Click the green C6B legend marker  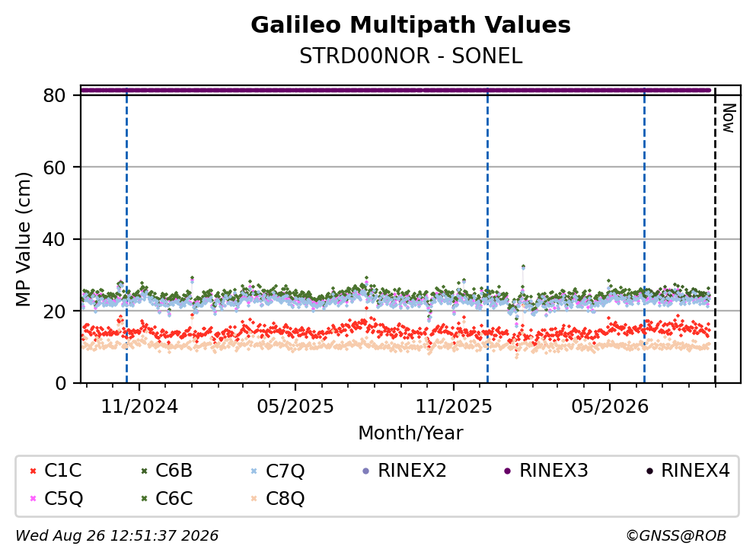[144, 471]
